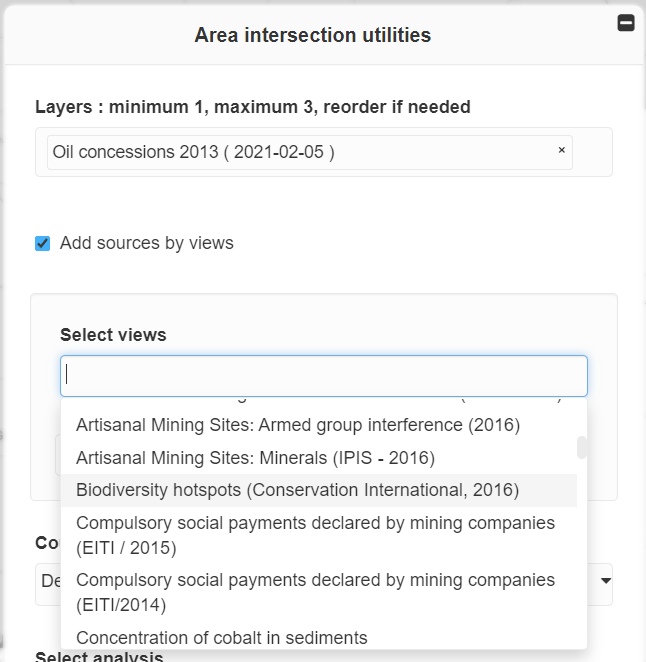Click the Select views heading label

[x=113, y=335]
